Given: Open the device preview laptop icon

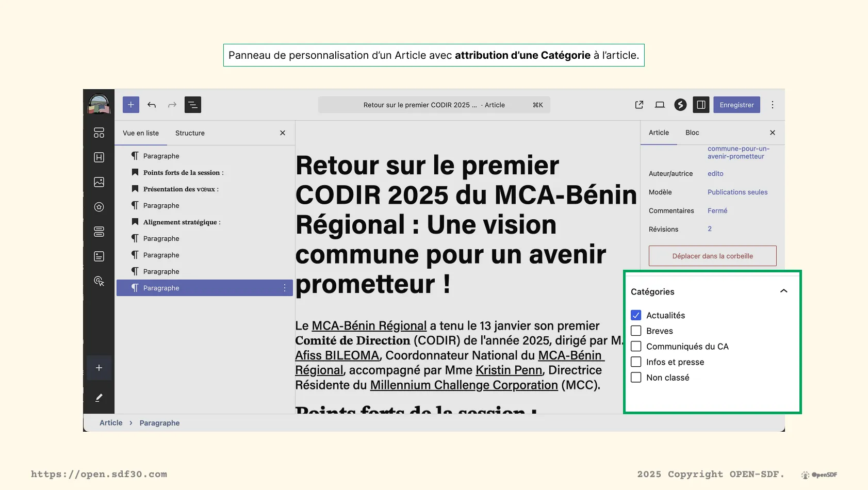Looking at the screenshot, I should [660, 105].
